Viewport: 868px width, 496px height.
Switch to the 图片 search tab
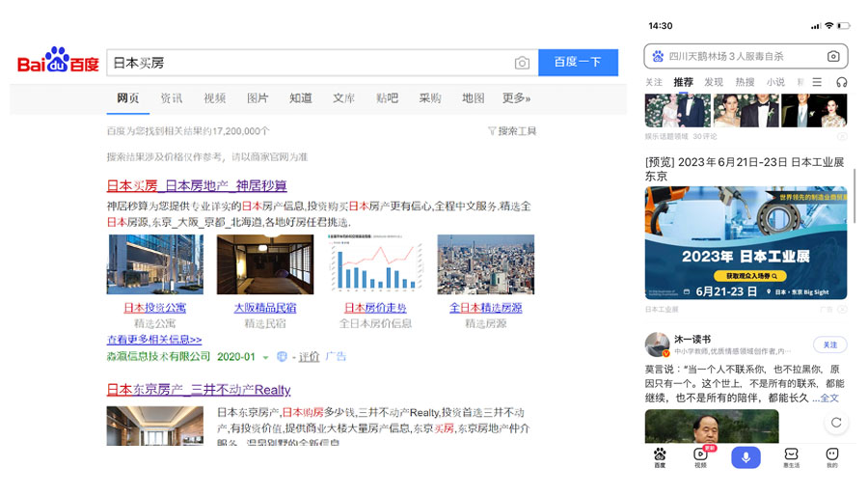pyautogui.click(x=258, y=98)
